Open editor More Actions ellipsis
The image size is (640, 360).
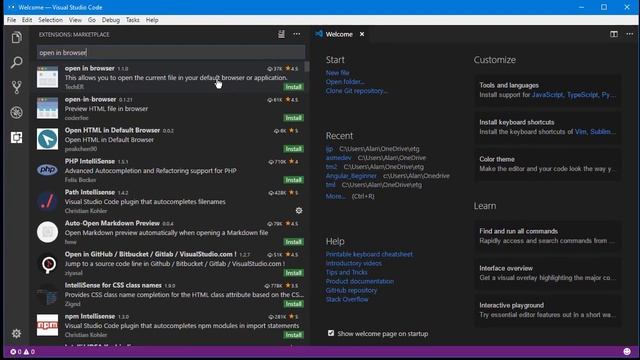(629, 34)
